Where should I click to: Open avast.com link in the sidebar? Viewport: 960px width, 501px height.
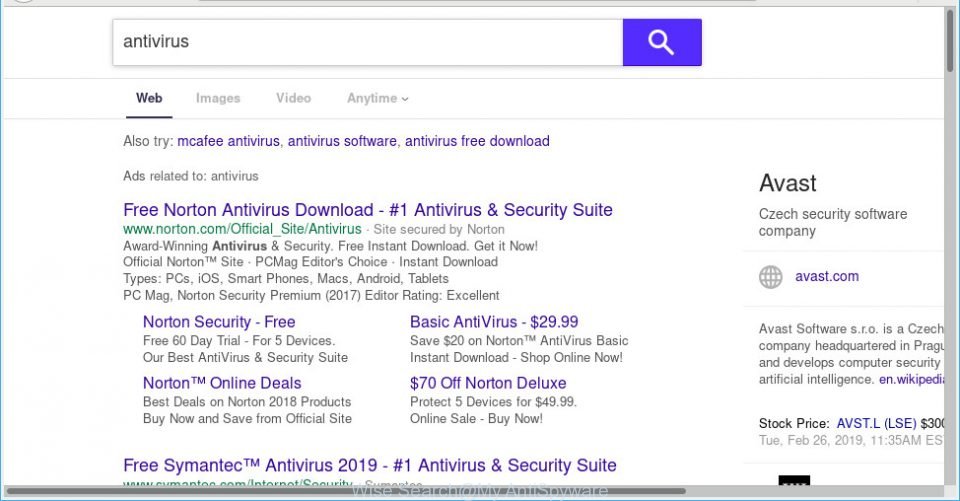[x=827, y=276]
